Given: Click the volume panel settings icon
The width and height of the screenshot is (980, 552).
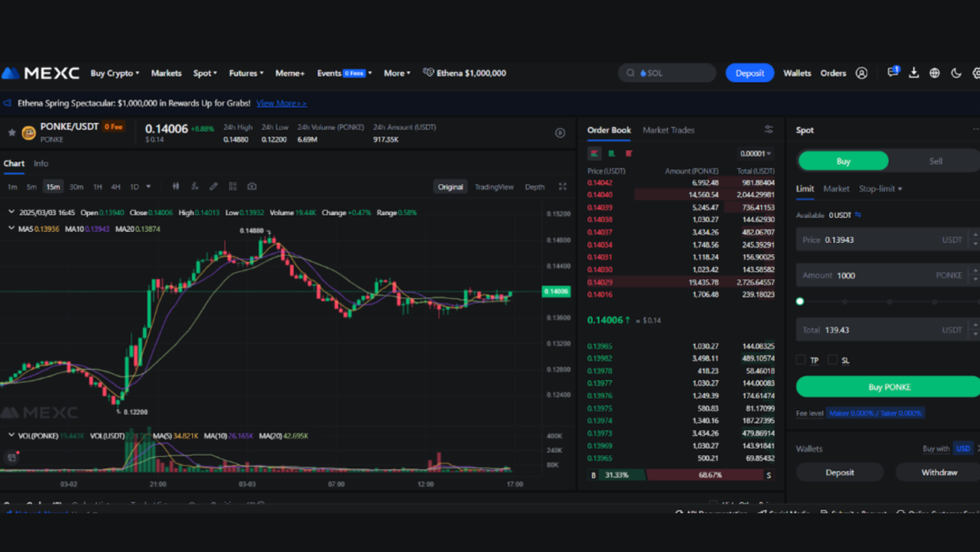Looking at the screenshot, I should pos(12,457).
